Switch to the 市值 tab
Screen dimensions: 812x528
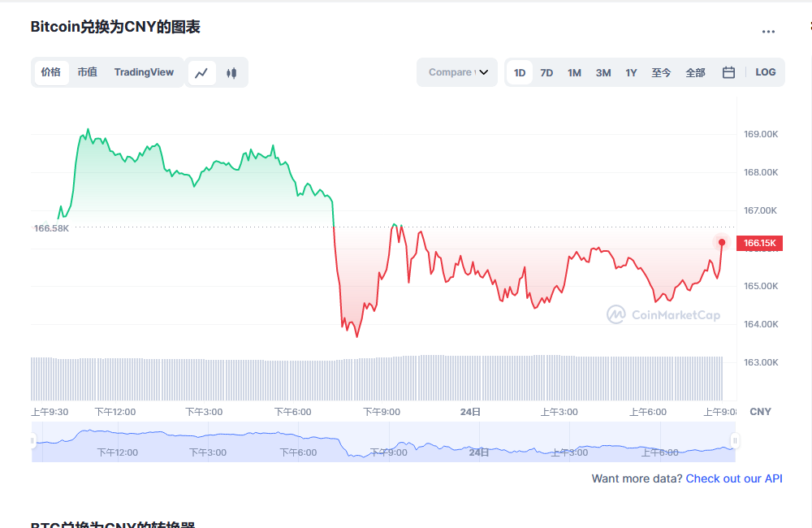(87, 72)
